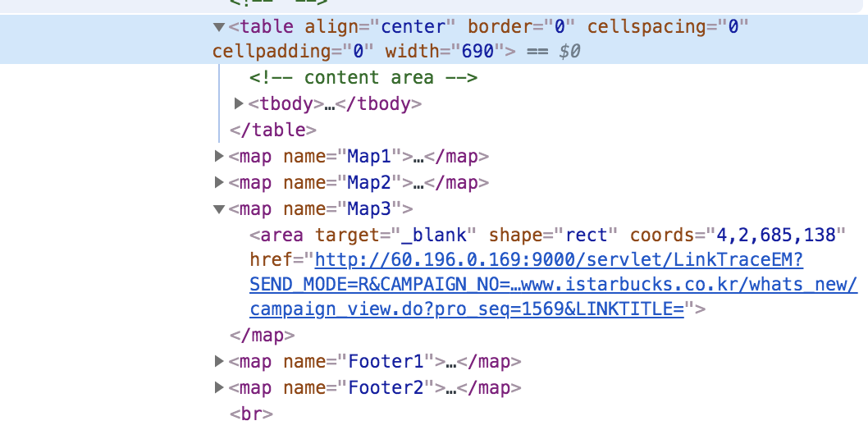Expand the Map2 map element
Screen dimensions: 868x430
pos(219,182)
